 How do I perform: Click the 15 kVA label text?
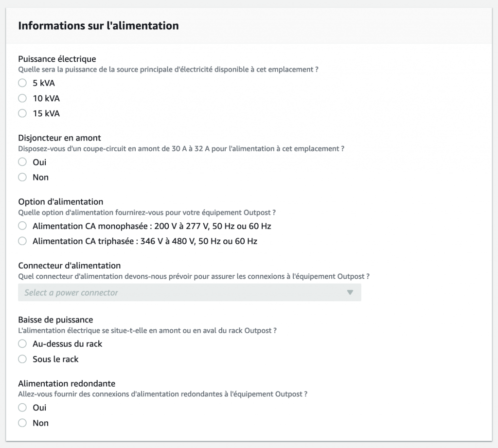tap(46, 114)
